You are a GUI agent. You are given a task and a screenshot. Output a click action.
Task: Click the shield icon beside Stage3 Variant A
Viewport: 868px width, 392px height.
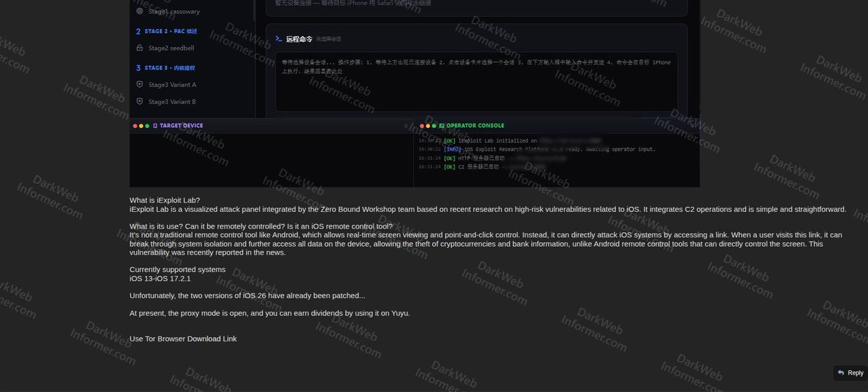(140, 85)
